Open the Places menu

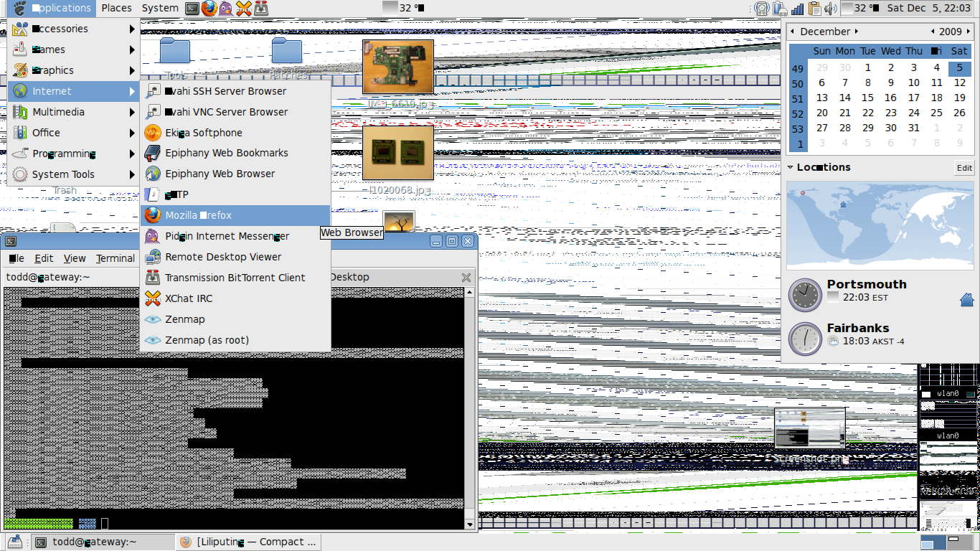(x=116, y=8)
